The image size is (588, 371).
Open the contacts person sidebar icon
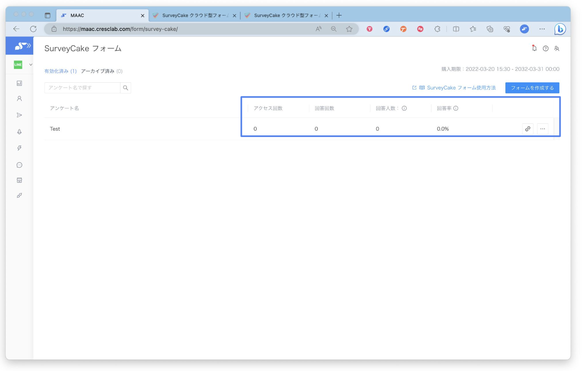pyautogui.click(x=20, y=99)
